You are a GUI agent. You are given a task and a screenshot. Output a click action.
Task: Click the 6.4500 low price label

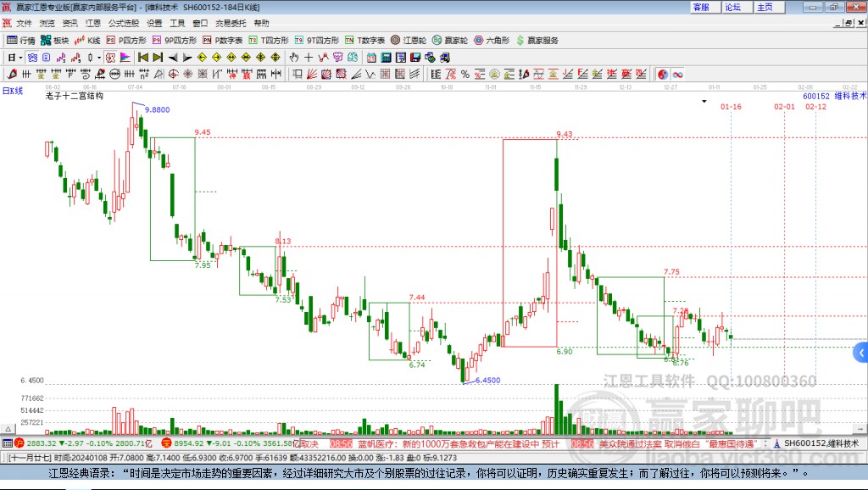click(487, 381)
